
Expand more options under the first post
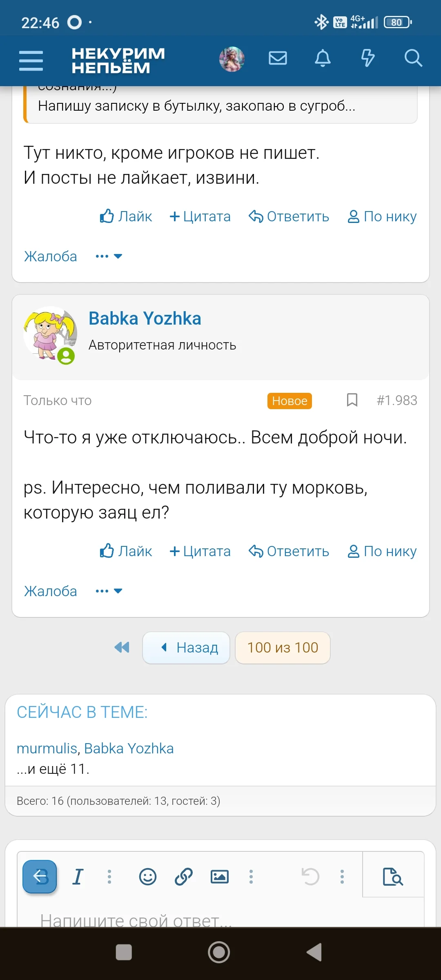(x=109, y=256)
